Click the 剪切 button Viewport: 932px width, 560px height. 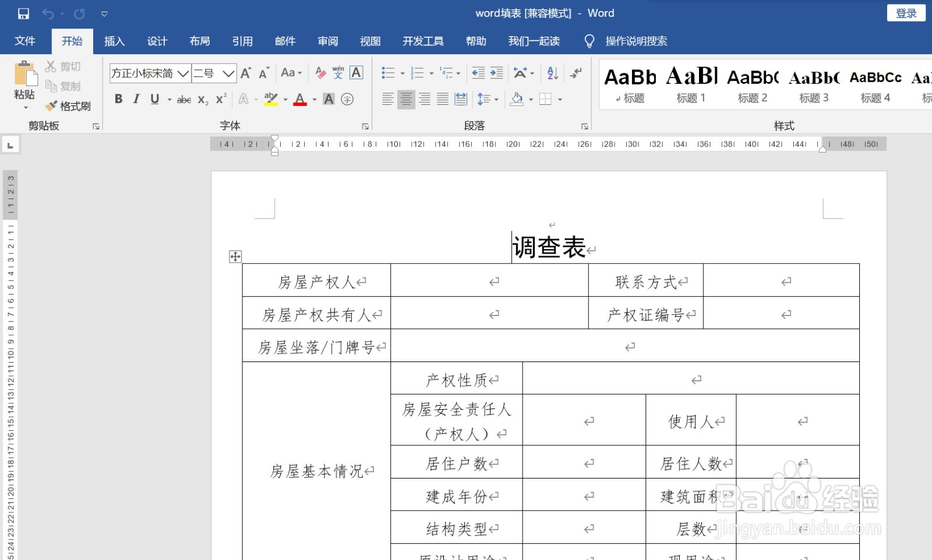63,66
